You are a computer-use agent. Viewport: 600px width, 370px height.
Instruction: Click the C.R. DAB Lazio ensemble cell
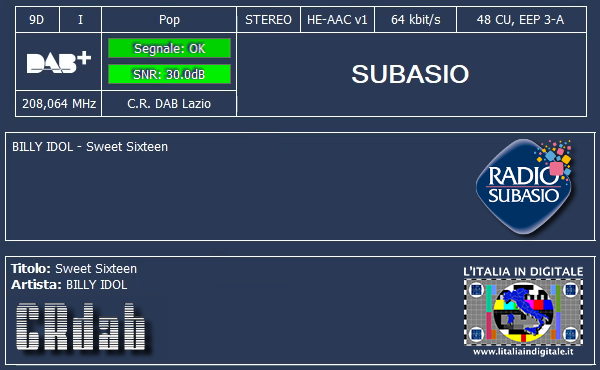click(169, 103)
